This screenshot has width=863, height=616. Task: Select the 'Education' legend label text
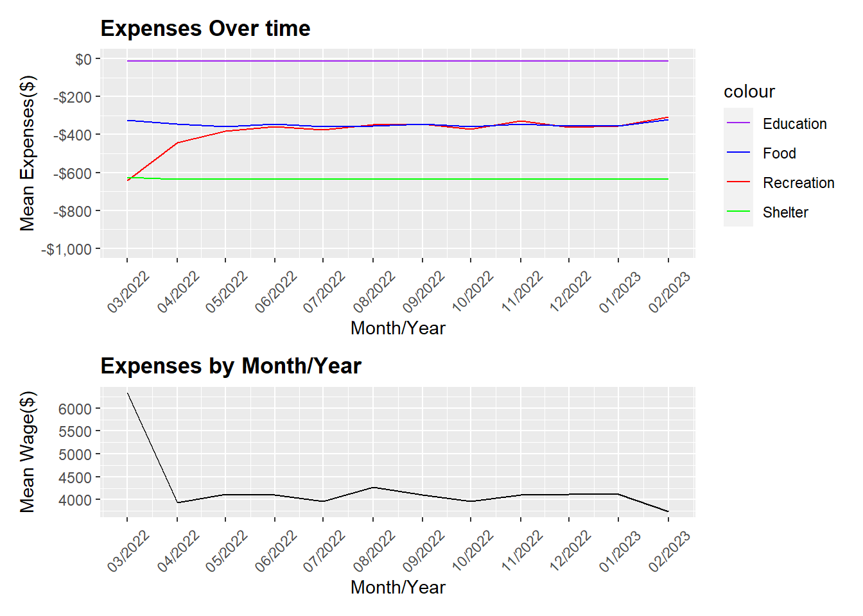click(794, 124)
